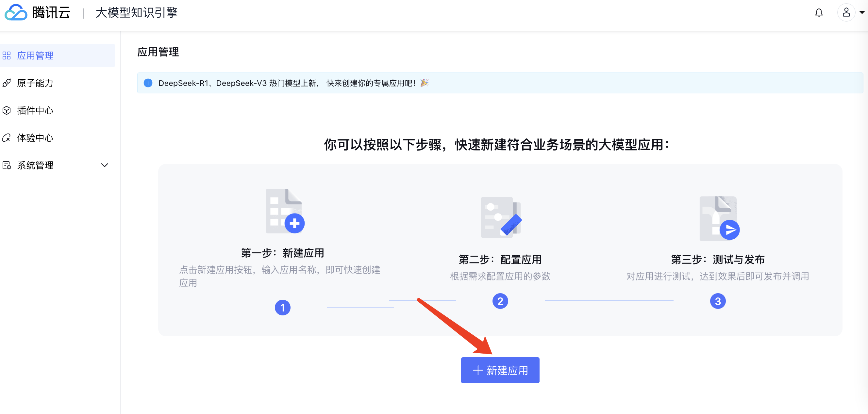Image resolution: width=868 pixels, height=414 pixels.
Task: Click the step two configure illustration
Action: coord(501,217)
